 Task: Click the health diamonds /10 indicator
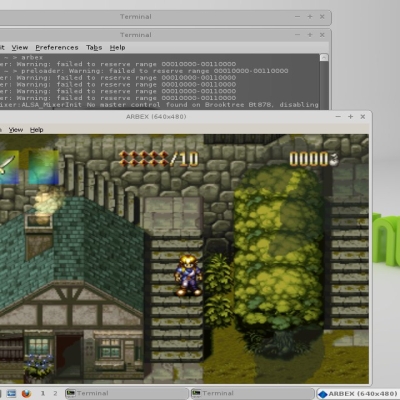159,159
